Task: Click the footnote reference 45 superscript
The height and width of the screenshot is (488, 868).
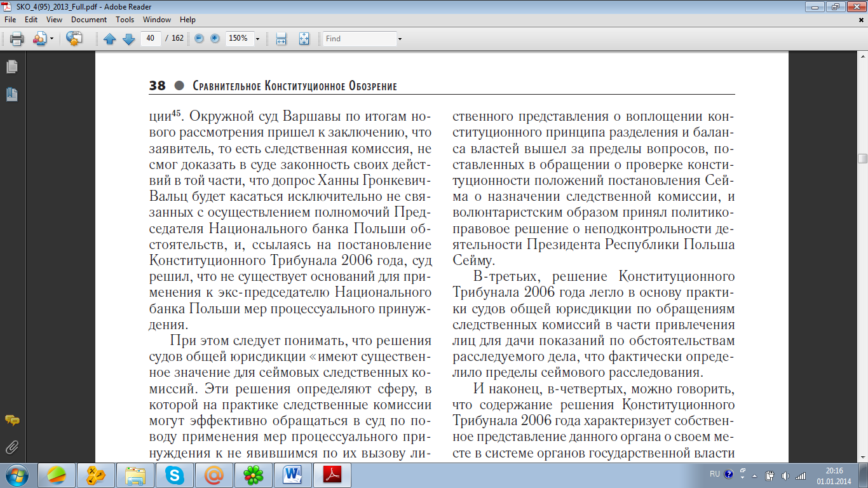Action: 176,114
